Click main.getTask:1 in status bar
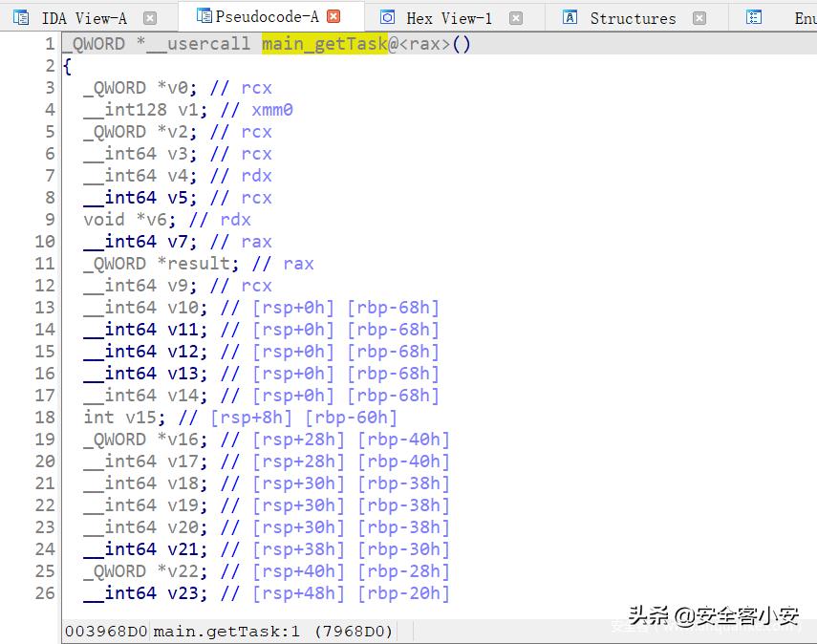Viewport: 817px width, 644px height. tap(226, 631)
